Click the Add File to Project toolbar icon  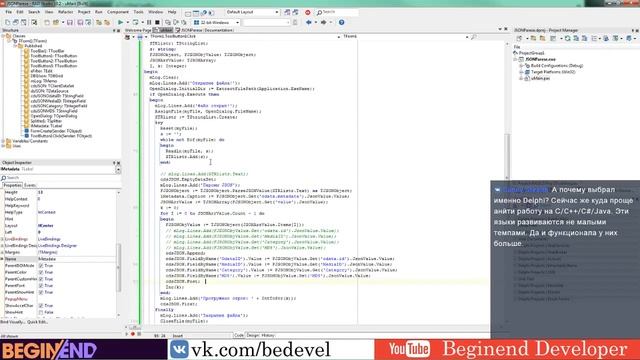coord(99,22)
